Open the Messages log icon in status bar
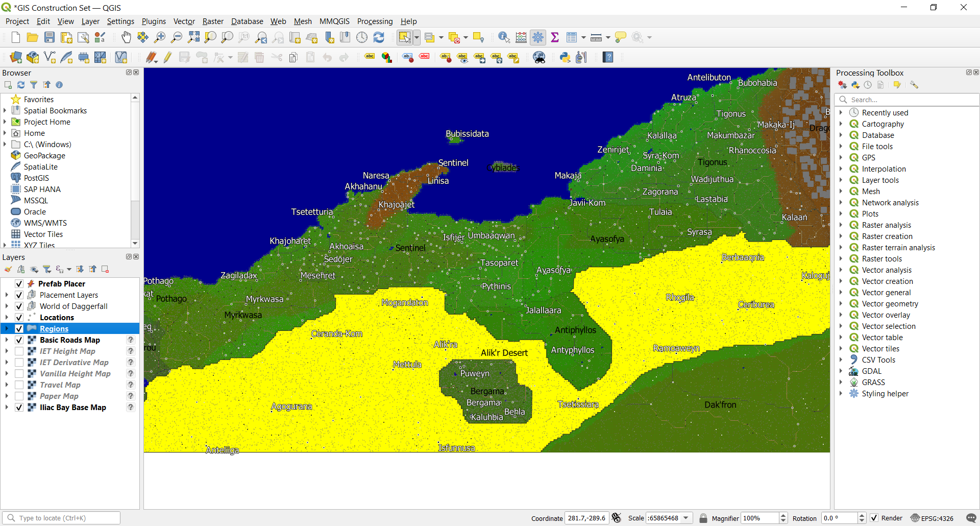 click(971, 518)
